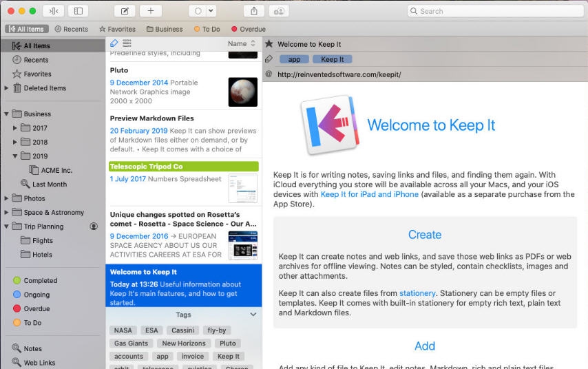The width and height of the screenshot is (588, 369).
Task: Click the 'app' tag in item header
Action: coord(295,59)
